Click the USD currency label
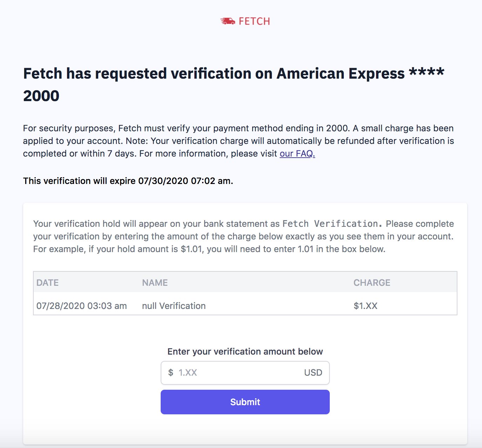Screen dimensions: 482x448 [x=313, y=373]
